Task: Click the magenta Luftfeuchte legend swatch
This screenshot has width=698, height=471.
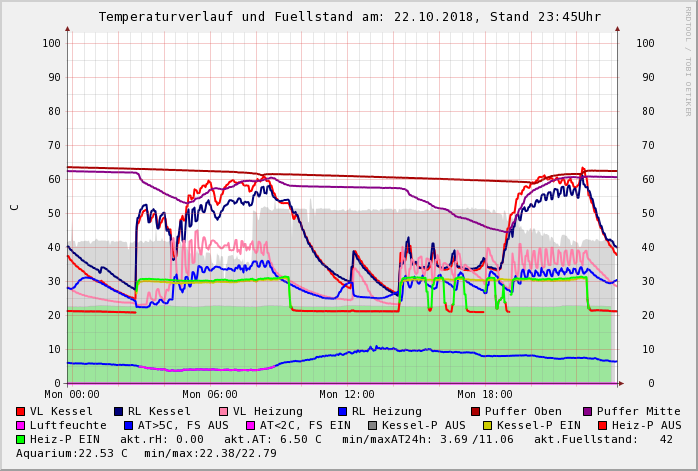Action: (21, 425)
